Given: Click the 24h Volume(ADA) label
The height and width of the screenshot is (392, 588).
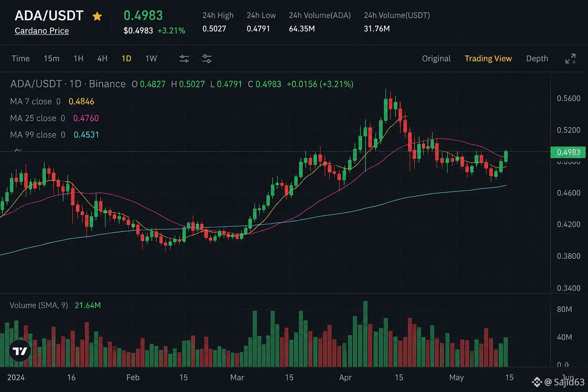Looking at the screenshot, I should (320, 15).
